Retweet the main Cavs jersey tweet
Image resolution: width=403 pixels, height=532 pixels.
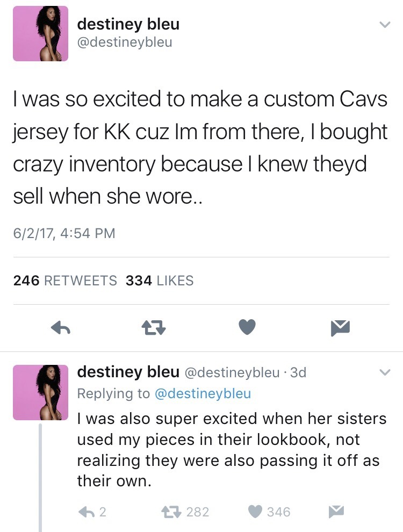click(154, 327)
